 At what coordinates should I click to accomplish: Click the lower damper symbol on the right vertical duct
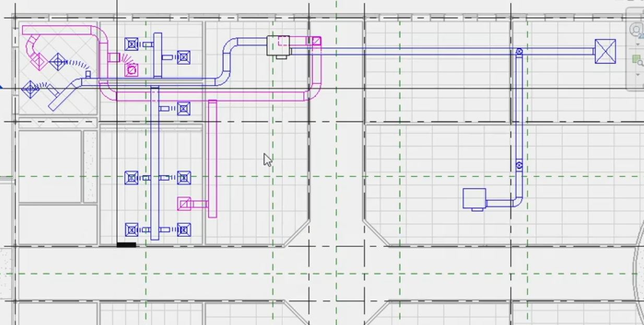pyautogui.click(x=519, y=165)
